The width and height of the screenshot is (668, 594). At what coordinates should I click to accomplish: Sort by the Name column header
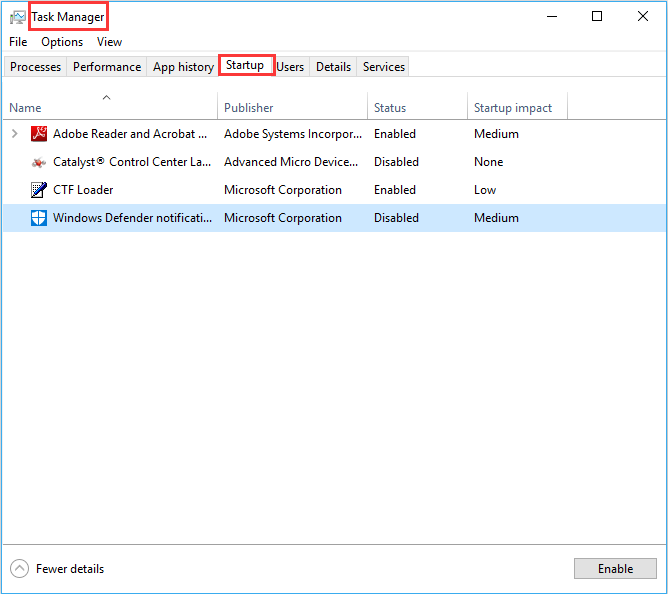[26, 108]
